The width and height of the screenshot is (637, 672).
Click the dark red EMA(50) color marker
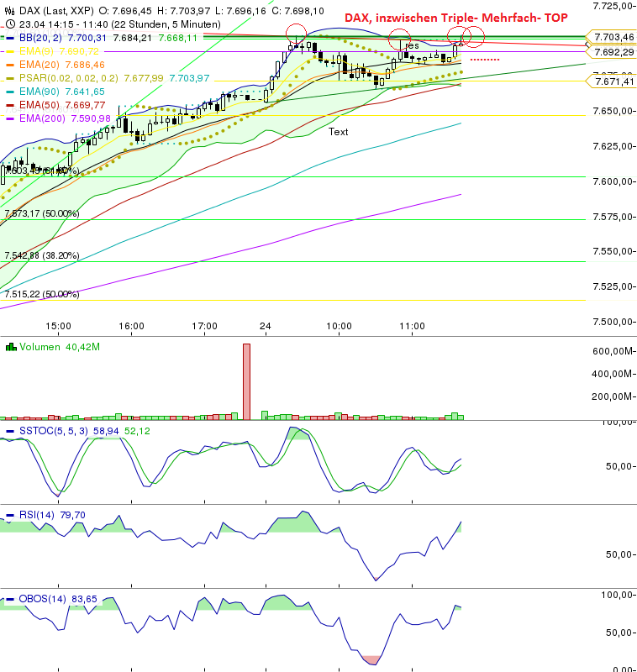10,105
